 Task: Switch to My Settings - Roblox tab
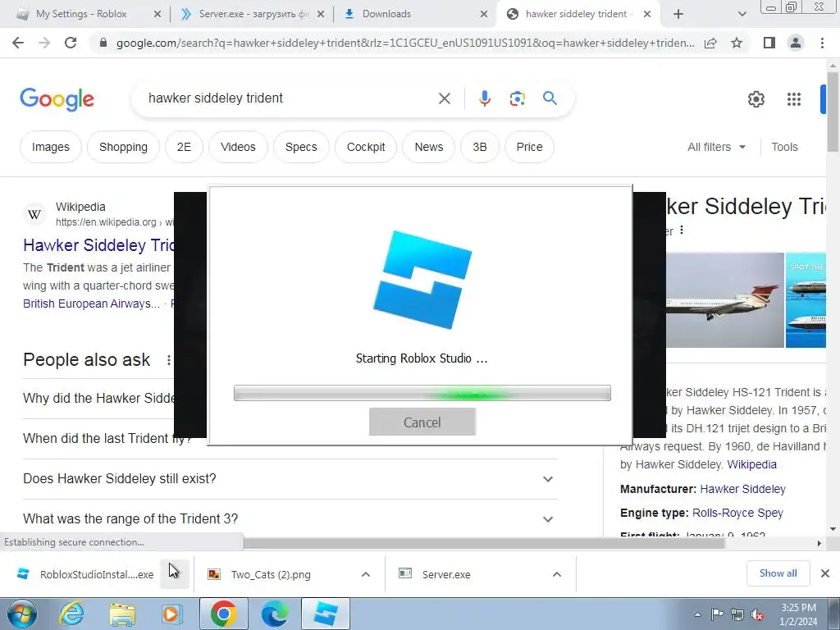[x=89, y=15]
